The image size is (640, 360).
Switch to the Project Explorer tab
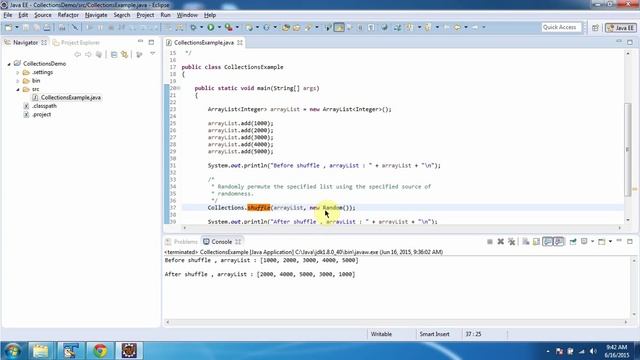tap(76, 42)
